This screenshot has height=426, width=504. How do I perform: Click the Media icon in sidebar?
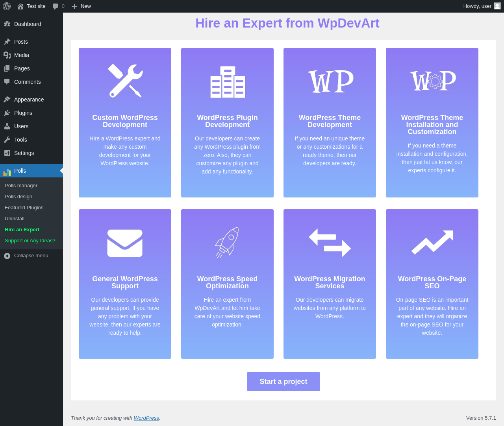click(x=7, y=55)
